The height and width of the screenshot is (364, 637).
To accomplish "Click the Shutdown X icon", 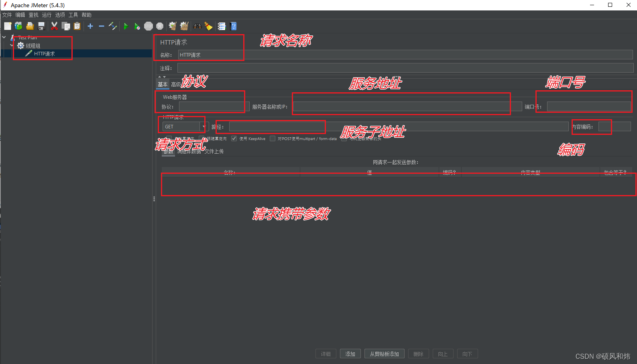I will click(160, 26).
